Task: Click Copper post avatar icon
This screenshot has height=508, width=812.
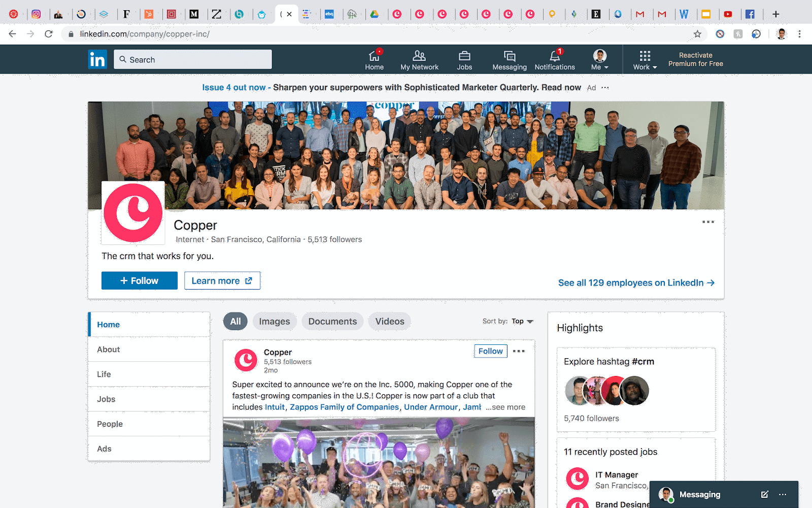Action: click(246, 360)
